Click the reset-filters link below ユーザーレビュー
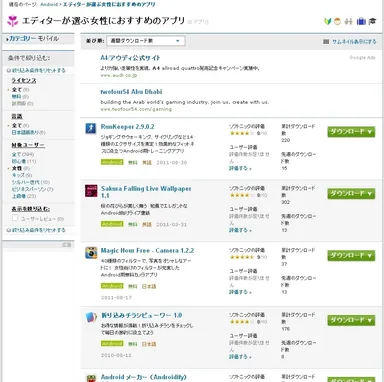Viewport: 384px width, 382px height. pyautogui.click(x=39, y=230)
